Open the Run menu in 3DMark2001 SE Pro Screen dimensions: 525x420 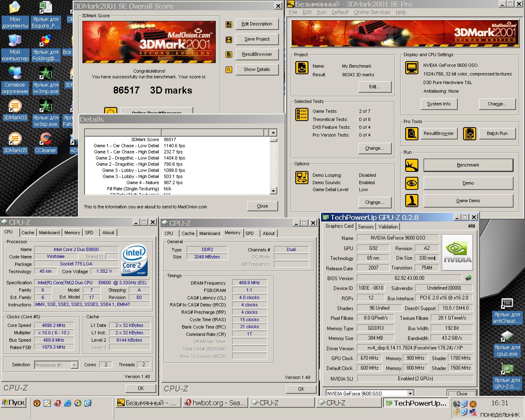(322, 12)
